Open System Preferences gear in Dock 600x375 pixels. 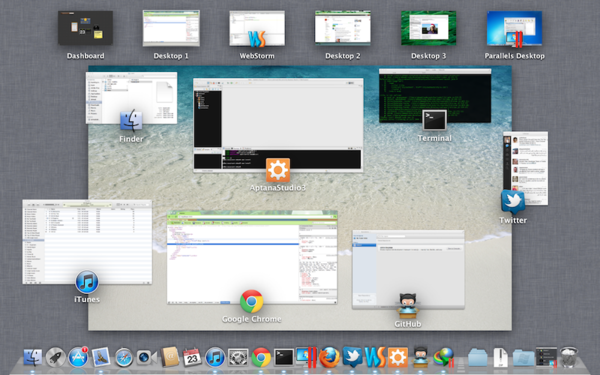(238, 357)
